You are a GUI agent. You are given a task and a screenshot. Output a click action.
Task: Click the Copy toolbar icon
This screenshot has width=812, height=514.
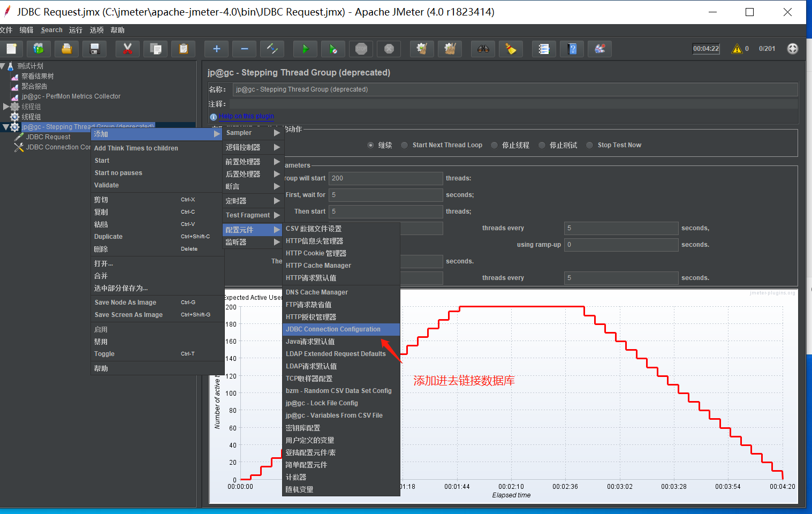pyautogui.click(x=155, y=49)
